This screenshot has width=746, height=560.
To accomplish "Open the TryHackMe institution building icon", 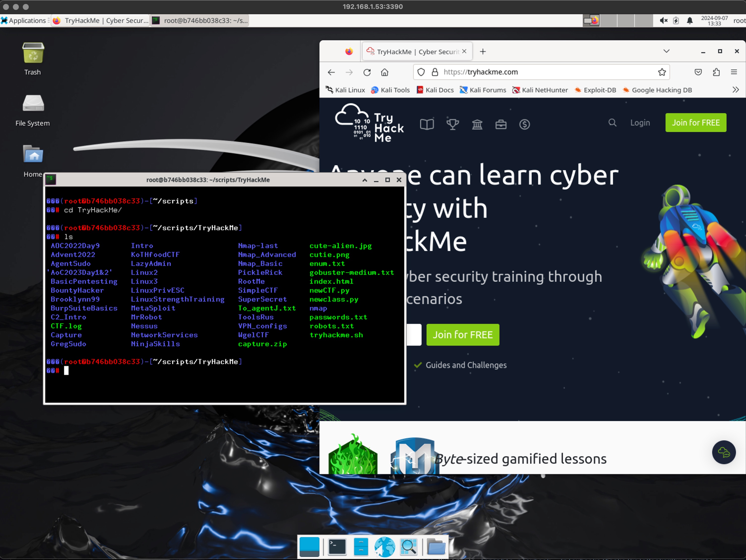I will (x=477, y=125).
